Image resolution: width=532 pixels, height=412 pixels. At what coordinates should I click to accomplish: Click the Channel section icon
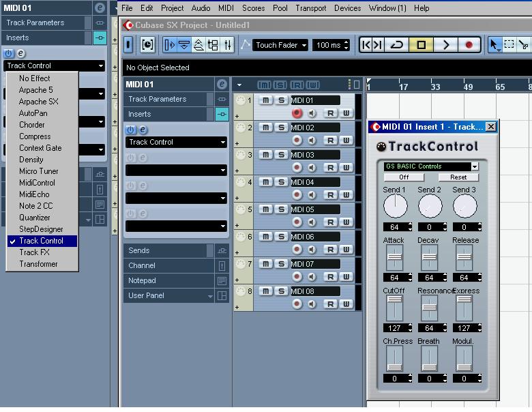coord(222,265)
